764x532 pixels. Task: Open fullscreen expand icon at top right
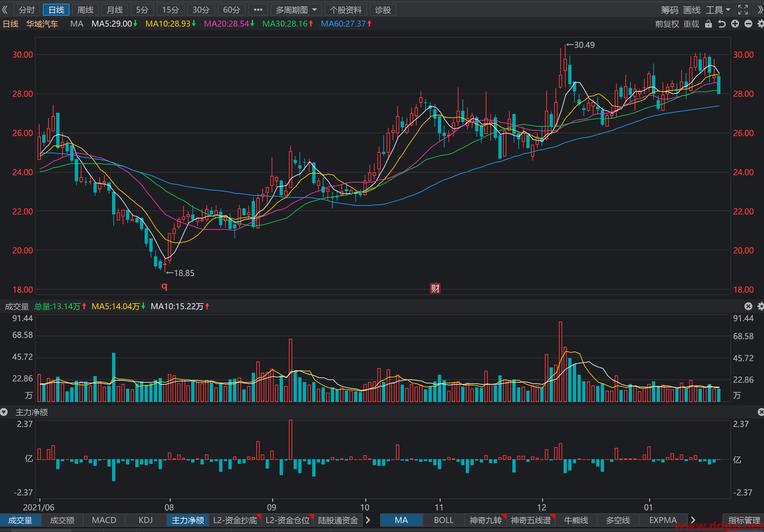(743, 10)
